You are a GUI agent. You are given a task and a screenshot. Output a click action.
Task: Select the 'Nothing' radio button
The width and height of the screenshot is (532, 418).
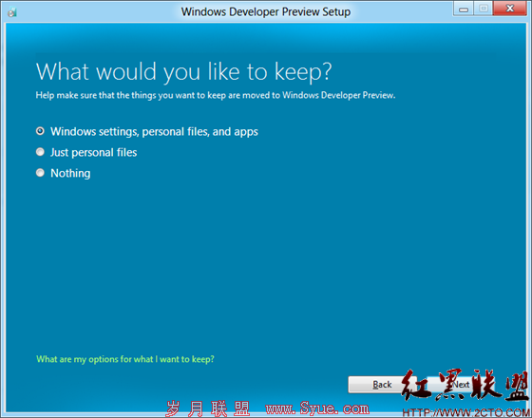40,173
